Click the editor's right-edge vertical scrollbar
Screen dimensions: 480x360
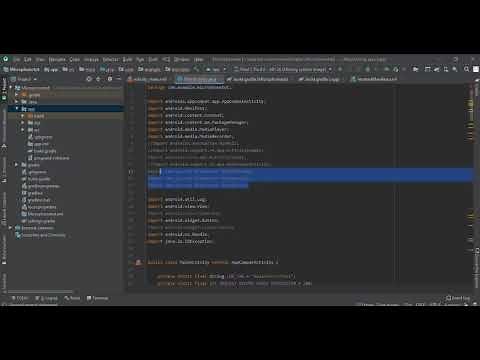[x=471, y=187]
